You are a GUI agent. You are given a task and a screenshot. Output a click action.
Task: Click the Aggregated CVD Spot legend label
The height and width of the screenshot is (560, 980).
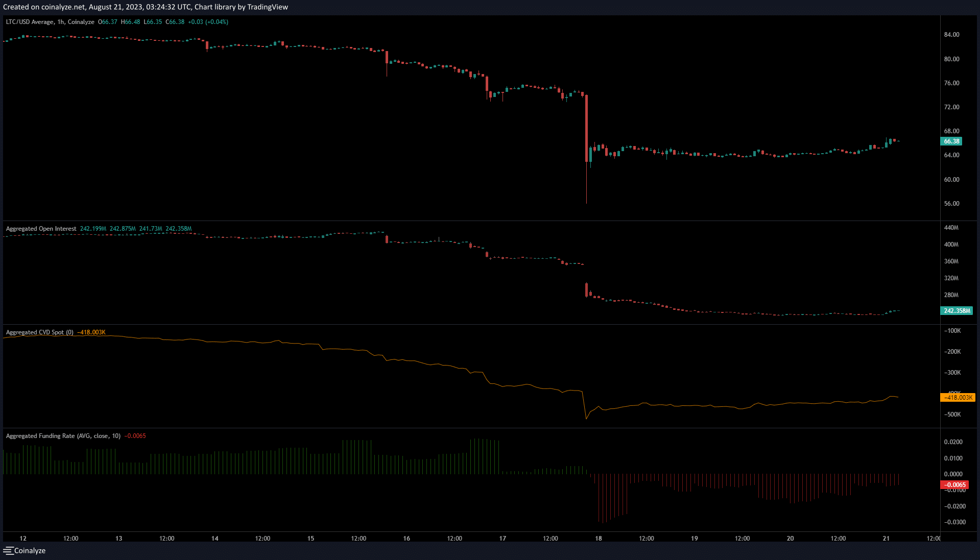(39, 332)
